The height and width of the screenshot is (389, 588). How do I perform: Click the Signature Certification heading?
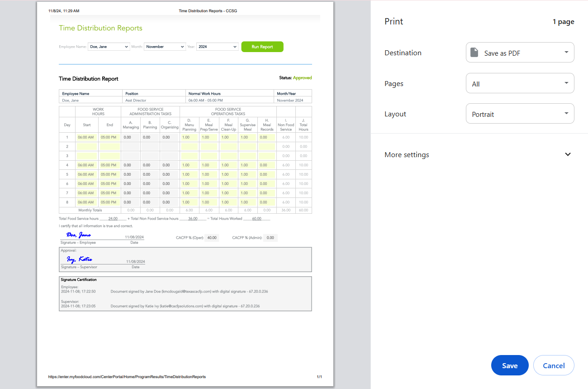[x=79, y=280]
